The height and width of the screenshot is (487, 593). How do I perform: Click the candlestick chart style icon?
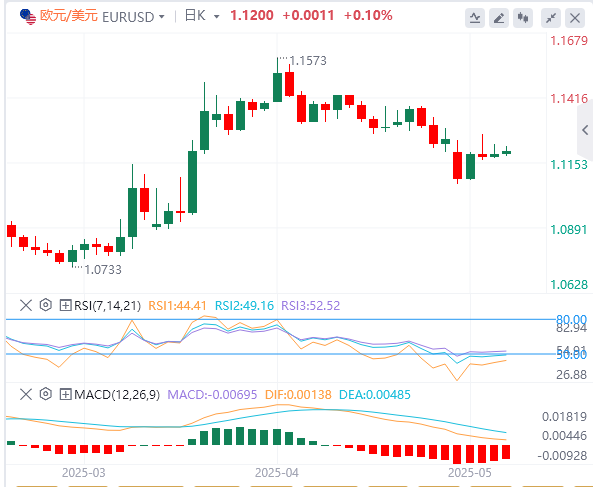[x=523, y=18]
